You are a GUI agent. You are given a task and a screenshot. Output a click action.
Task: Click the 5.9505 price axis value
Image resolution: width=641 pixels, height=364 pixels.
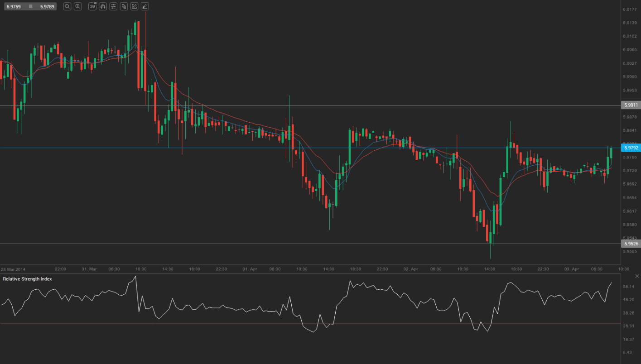[630, 251]
